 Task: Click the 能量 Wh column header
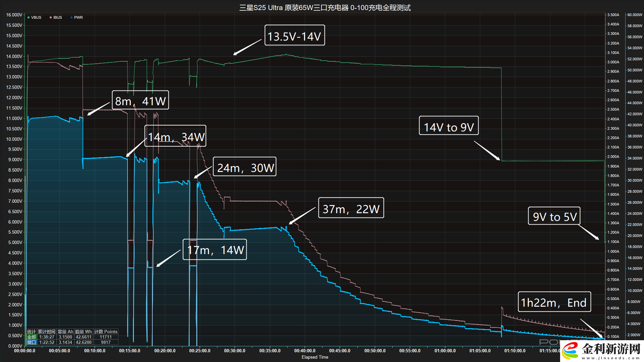83,331
